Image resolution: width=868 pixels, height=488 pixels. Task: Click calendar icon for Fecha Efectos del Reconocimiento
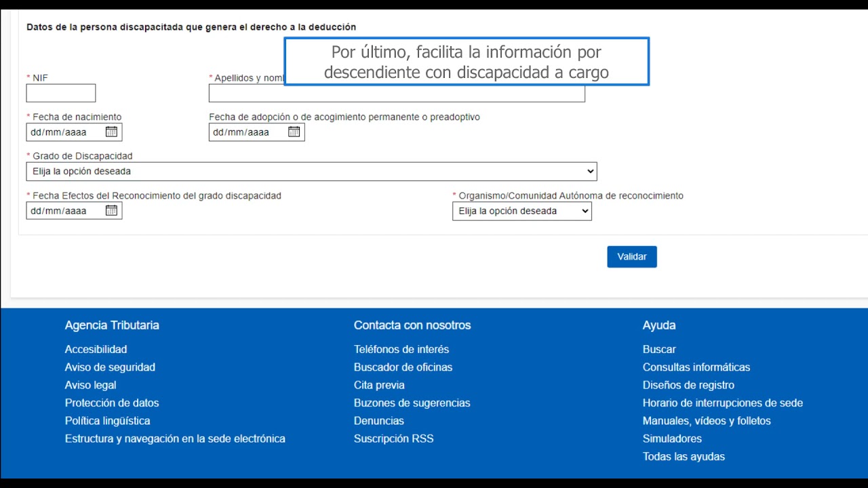(111, 211)
